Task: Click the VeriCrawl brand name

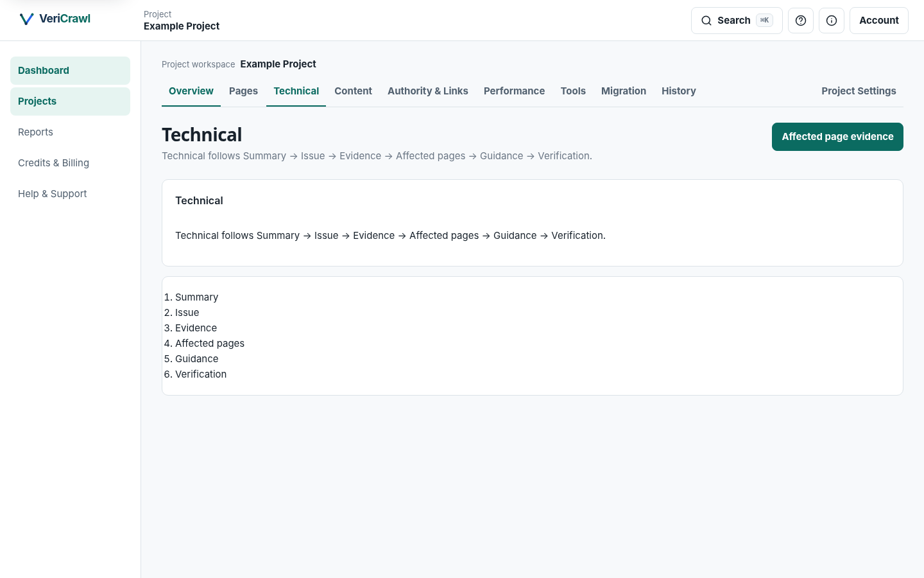Action: pyautogui.click(x=65, y=19)
